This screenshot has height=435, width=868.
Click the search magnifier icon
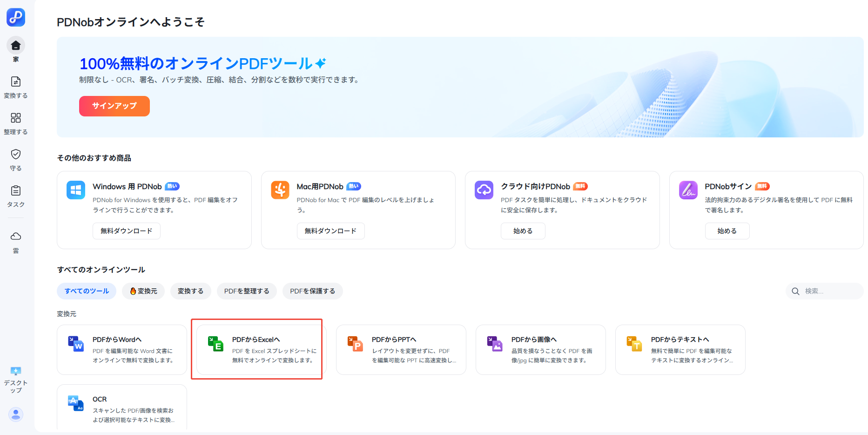tap(795, 291)
